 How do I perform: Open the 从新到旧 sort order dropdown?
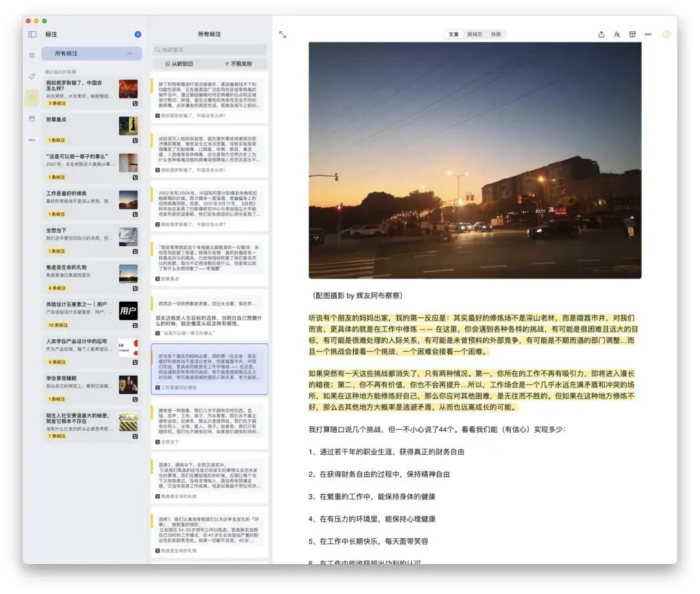(180, 64)
